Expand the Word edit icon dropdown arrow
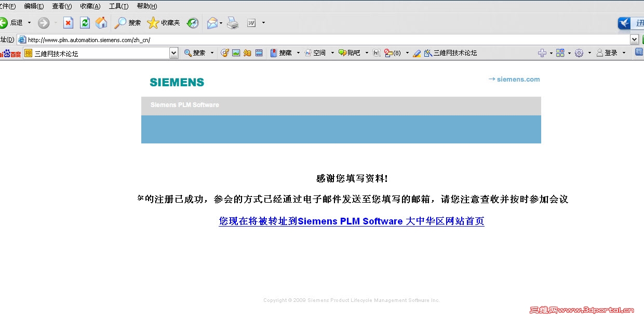Image resolution: width=644 pixels, height=317 pixels. tap(263, 23)
